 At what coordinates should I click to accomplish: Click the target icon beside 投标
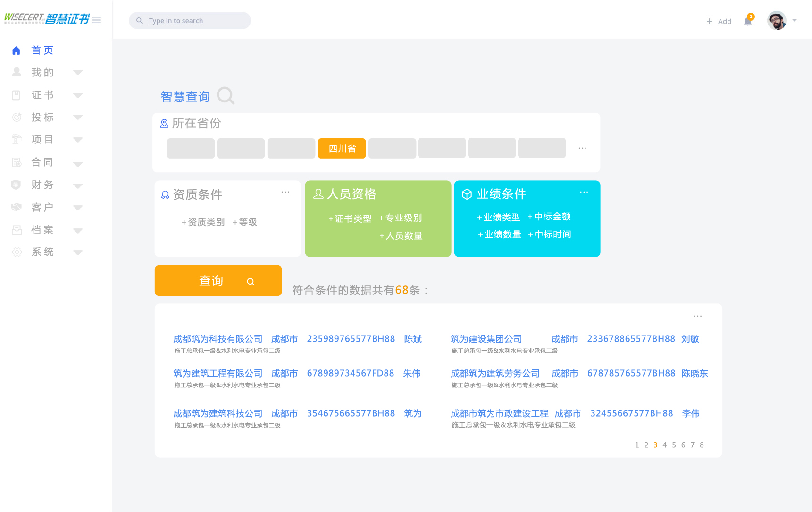(17, 117)
